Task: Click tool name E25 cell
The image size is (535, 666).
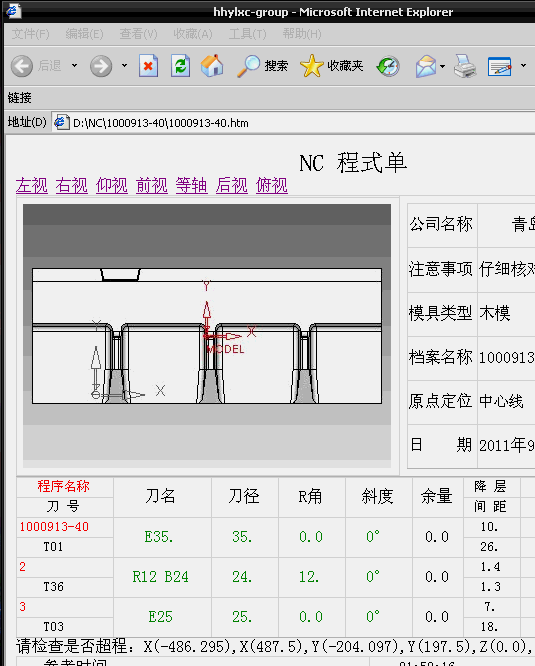Action: point(162,617)
